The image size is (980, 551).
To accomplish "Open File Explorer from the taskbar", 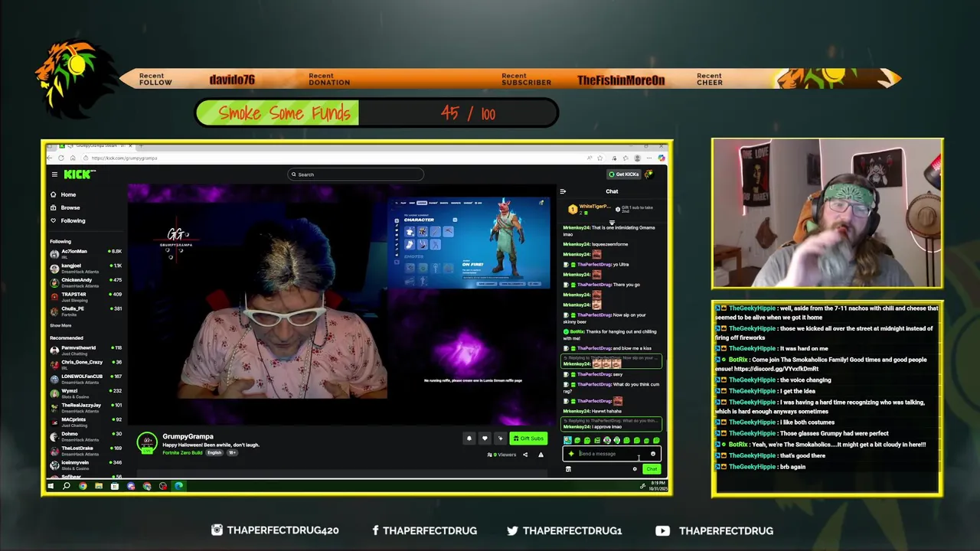I will 99,486.
